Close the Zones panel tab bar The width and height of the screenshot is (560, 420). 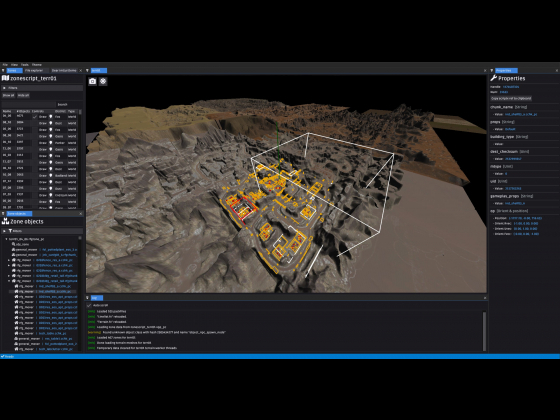pyautogui.click(x=80, y=70)
